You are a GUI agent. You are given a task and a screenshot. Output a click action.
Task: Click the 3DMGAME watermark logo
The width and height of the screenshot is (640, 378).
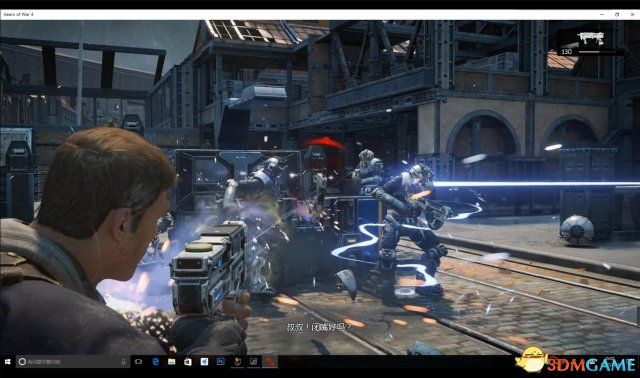point(576,360)
